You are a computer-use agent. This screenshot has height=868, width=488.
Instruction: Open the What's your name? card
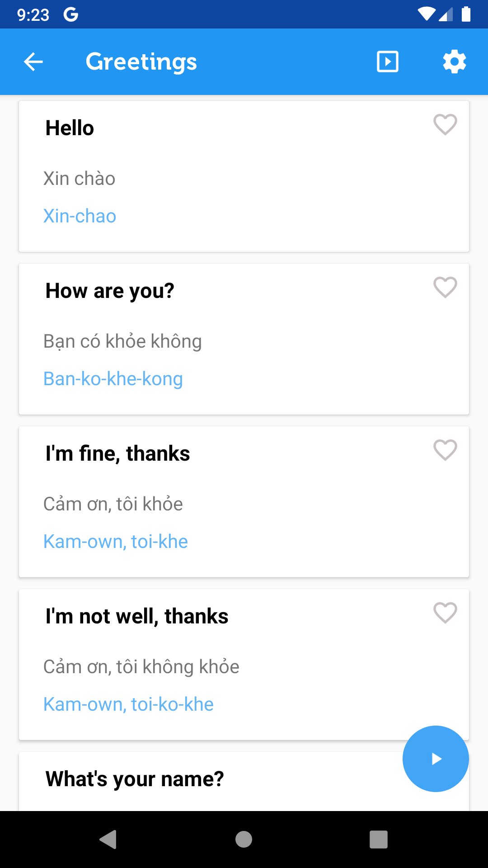point(135,779)
